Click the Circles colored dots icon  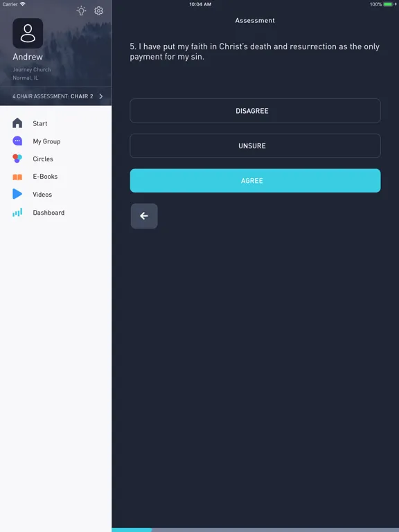coord(17,159)
